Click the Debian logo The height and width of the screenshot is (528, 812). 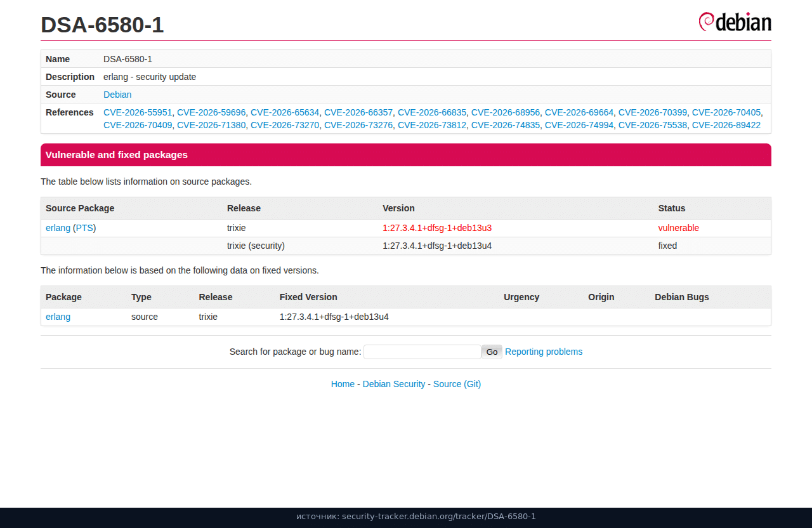(x=735, y=22)
